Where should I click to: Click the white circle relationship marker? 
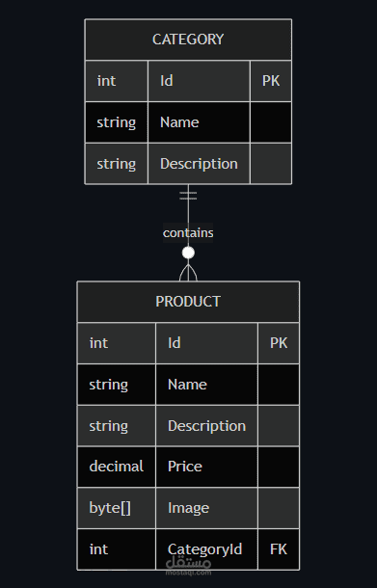(x=188, y=253)
